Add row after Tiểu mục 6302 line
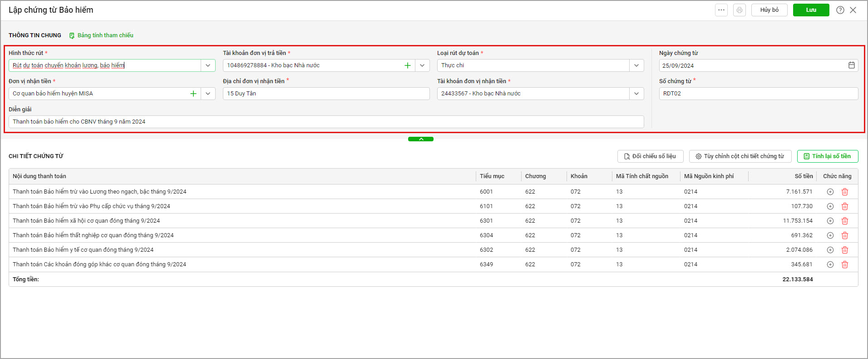The height and width of the screenshot is (359, 868). 830,250
